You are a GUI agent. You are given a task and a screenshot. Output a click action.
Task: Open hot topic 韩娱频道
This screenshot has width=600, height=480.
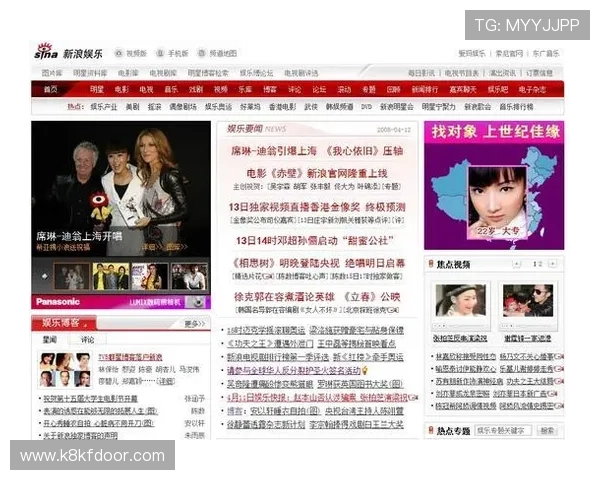pyautogui.click(x=339, y=107)
